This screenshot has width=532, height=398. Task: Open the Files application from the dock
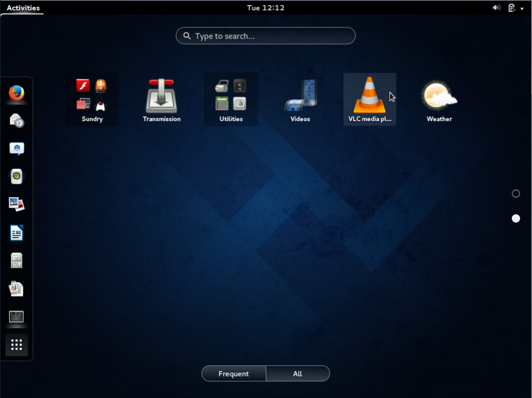pos(17,260)
